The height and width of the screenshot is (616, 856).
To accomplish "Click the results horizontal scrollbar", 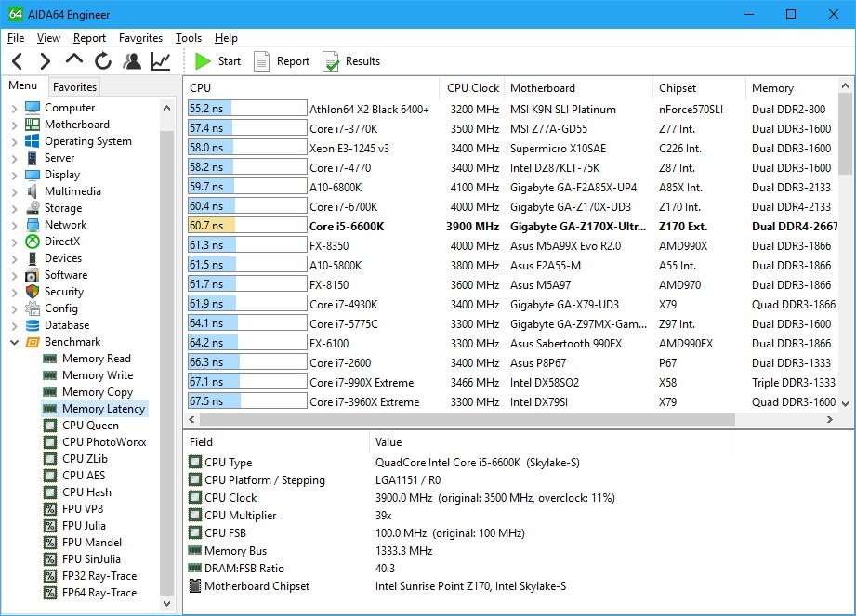I will click(468, 419).
